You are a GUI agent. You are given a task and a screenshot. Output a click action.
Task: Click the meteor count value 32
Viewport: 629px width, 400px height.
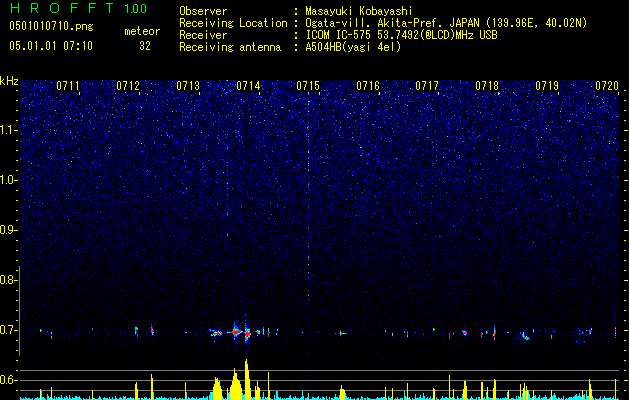[145, 46]
